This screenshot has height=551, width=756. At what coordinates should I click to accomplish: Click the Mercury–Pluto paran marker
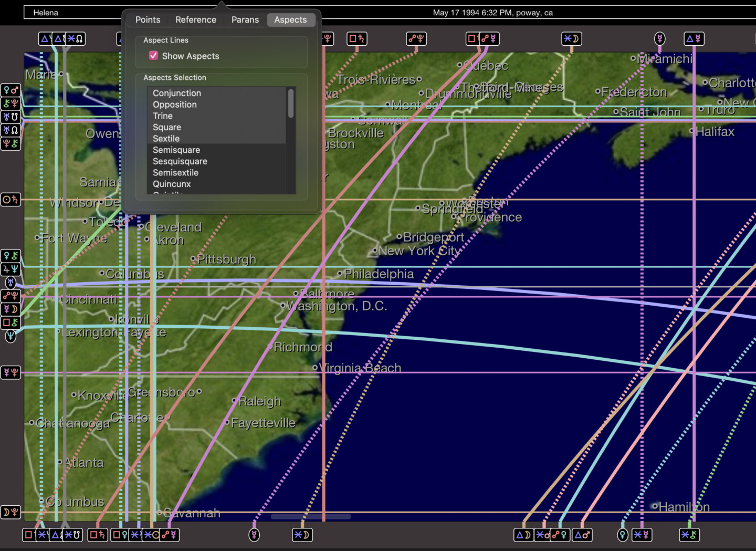coord(10,372)
